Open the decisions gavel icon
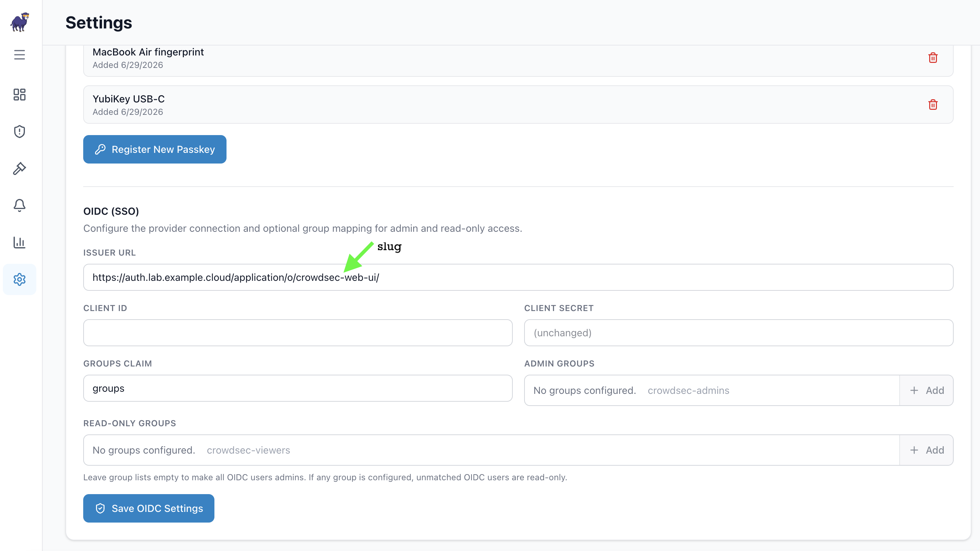 tap(20, 168)
